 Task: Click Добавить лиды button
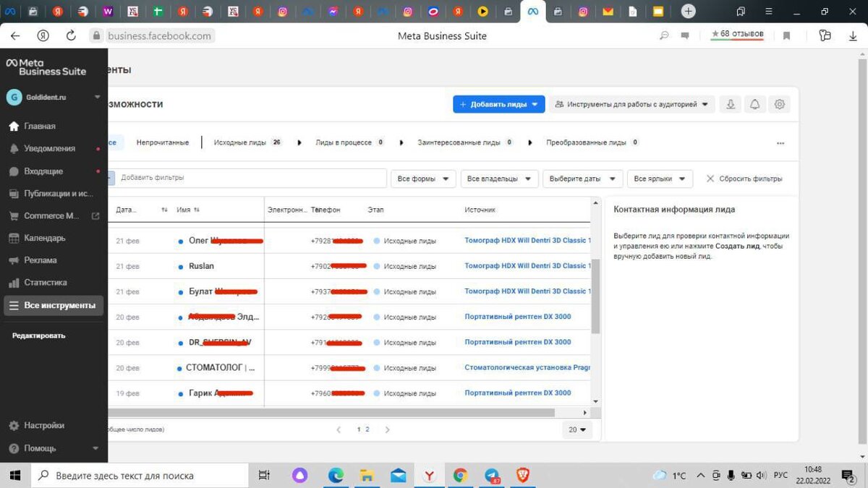498,104
